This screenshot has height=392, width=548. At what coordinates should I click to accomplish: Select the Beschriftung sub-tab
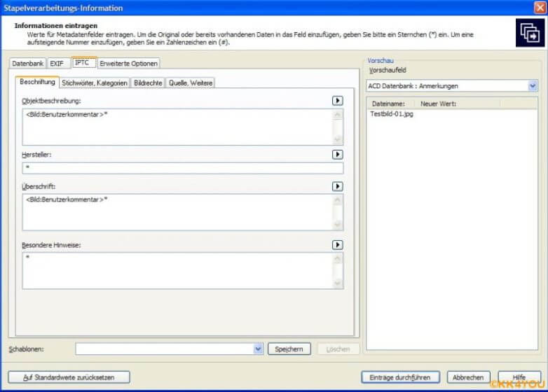37,82
